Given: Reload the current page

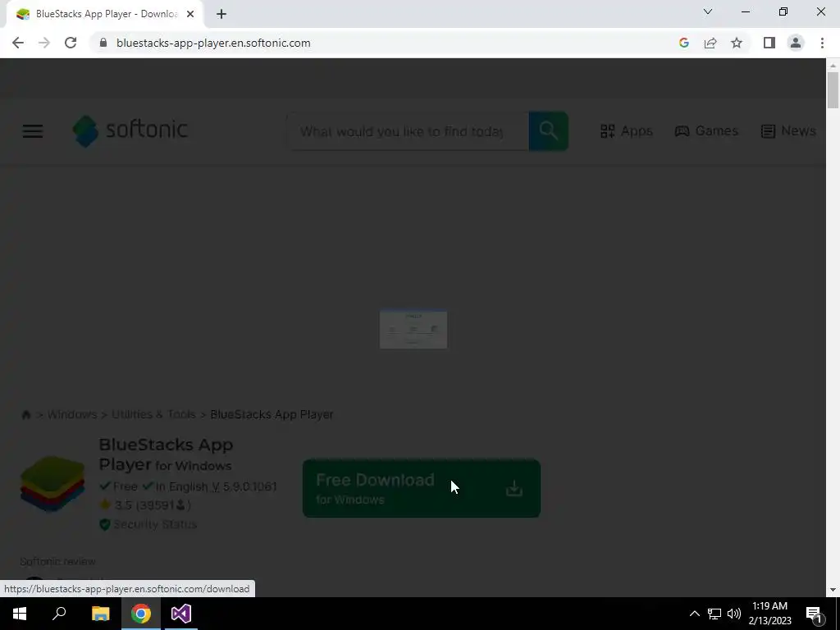Looking at the screenshot, I should [71, 43].
